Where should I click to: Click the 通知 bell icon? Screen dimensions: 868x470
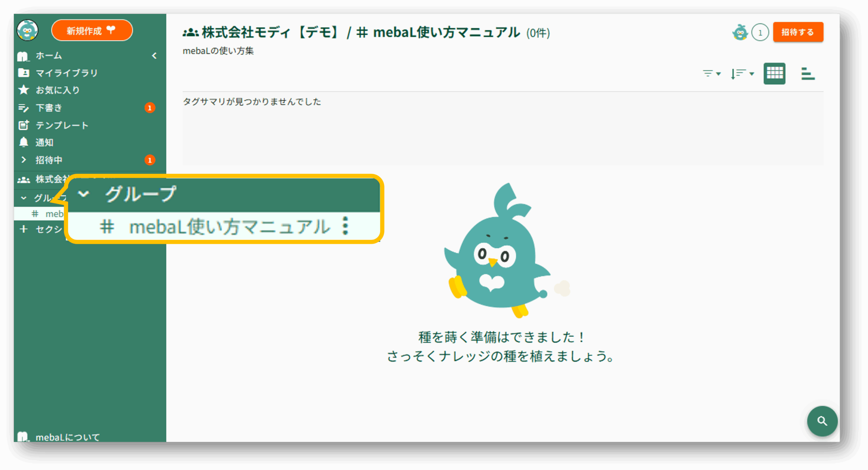point(23,142)
